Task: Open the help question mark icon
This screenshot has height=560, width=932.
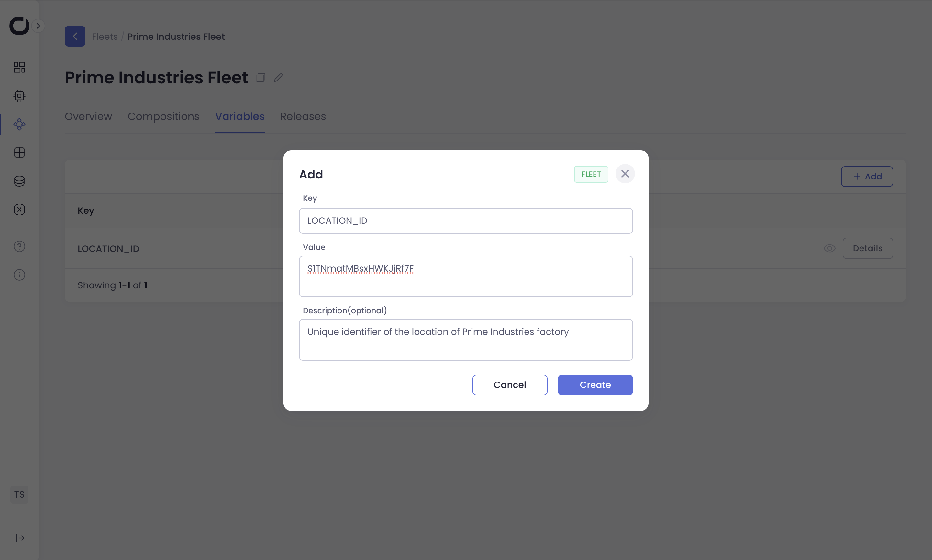Action: point(19,246)
